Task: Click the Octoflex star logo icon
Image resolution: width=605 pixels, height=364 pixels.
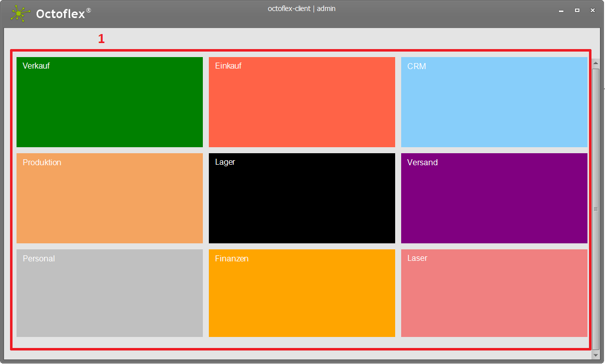Action: point(20,14)
